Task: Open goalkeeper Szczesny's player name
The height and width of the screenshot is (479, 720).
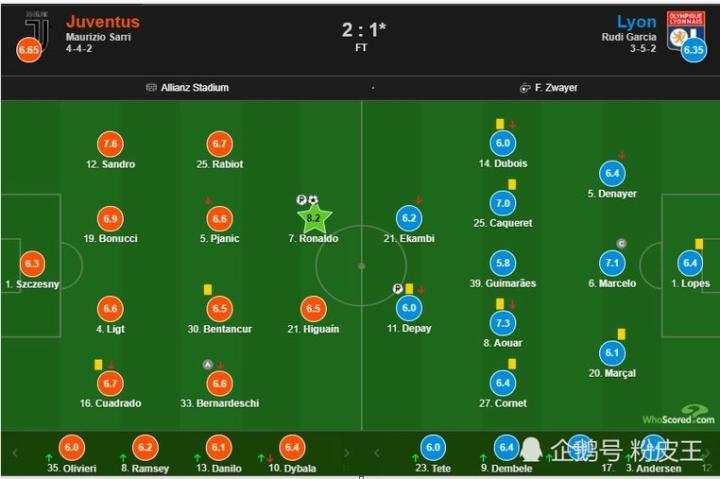Action: click(31, 284)
